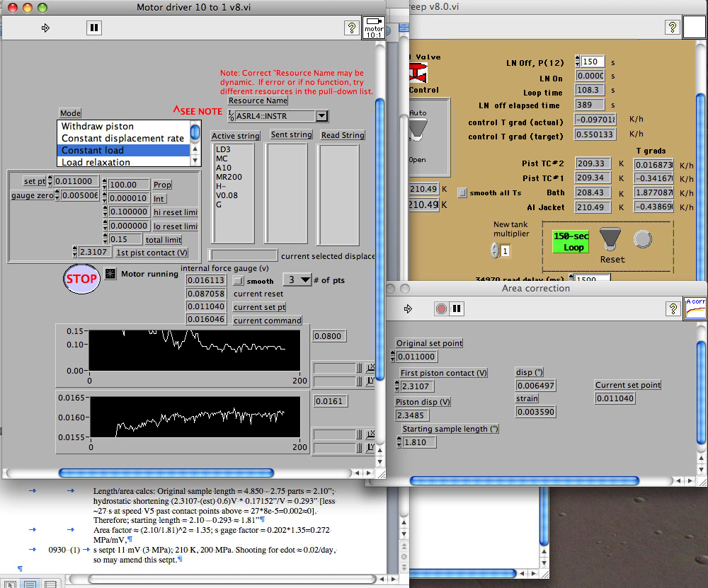This screenshot has width=708, height=588.
Task: Pause the Area correction VI
Action: pos(457,309)
